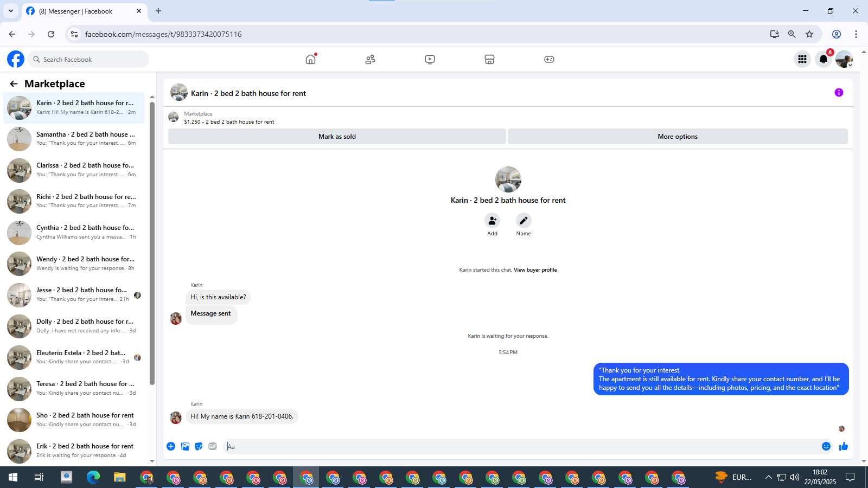
Task: Open Task View on the taskbar
Action: (39, 477)
